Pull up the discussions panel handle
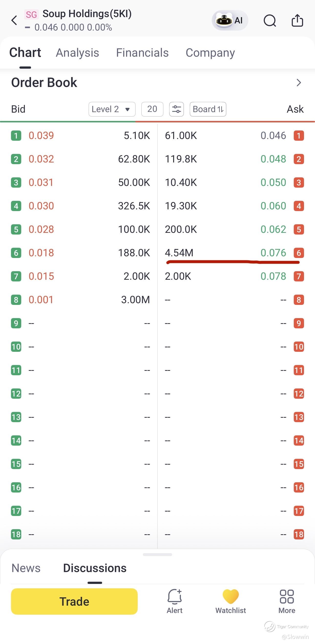The image size is (315, 644). 157,555
